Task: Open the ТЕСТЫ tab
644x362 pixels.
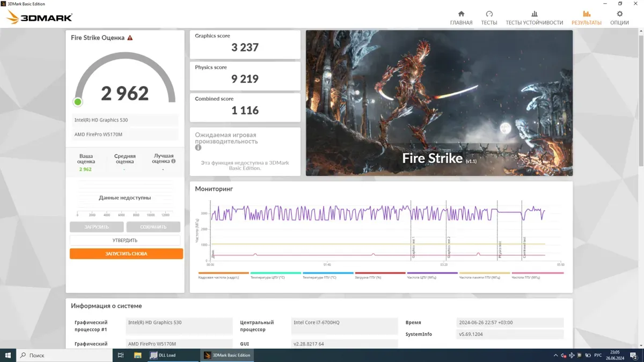Action: pyautogui.click(x=489, y=18)
